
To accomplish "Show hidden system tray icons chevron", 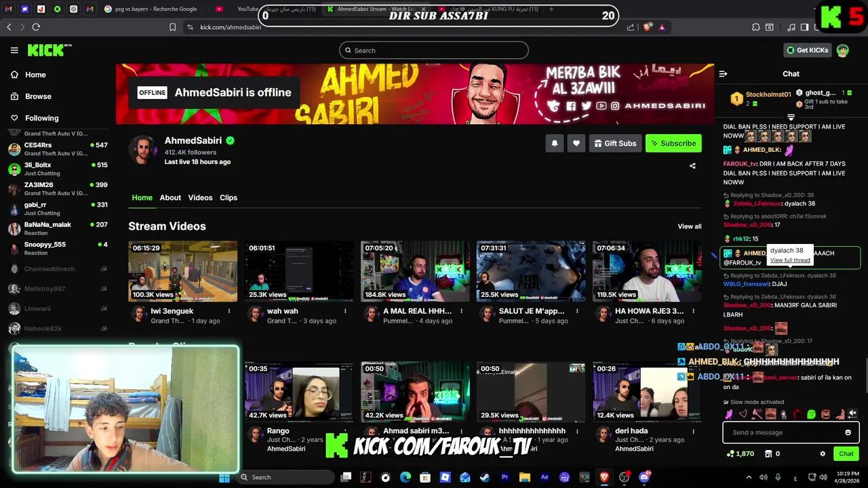I will coord(749,477).
